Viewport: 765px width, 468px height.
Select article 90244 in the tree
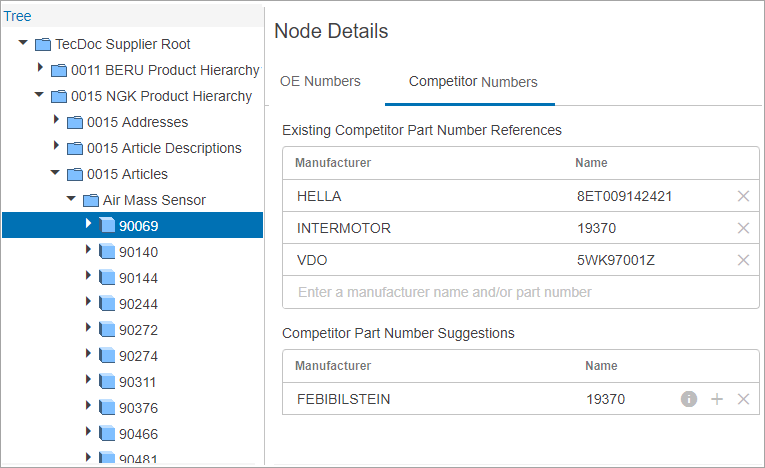(139, 304)
